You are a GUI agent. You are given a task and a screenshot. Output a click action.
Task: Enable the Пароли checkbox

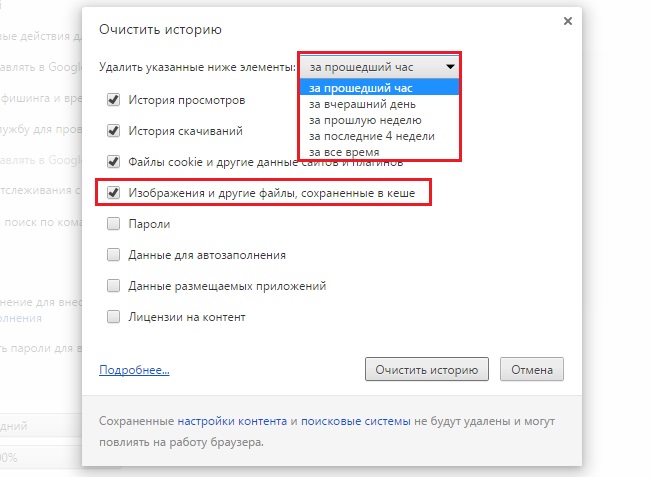113,224
